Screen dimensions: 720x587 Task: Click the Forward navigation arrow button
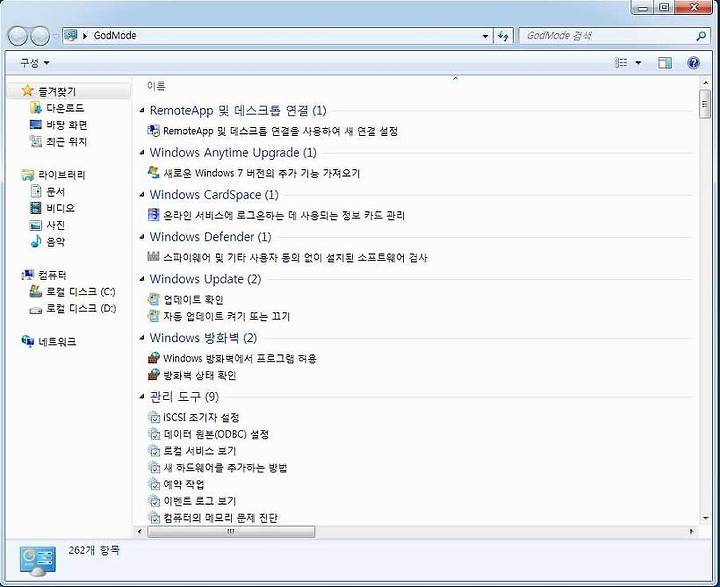[40, 36]
